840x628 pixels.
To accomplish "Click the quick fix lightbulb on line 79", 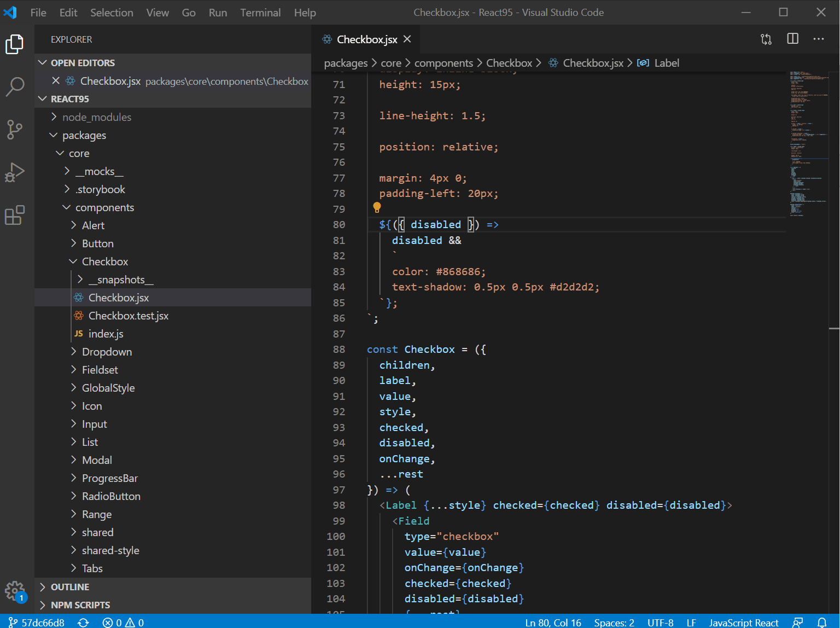I will point(377,207).
